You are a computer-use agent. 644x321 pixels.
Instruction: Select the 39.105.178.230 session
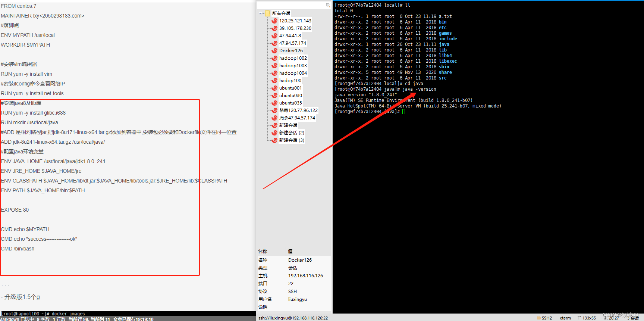click(295, 28)
